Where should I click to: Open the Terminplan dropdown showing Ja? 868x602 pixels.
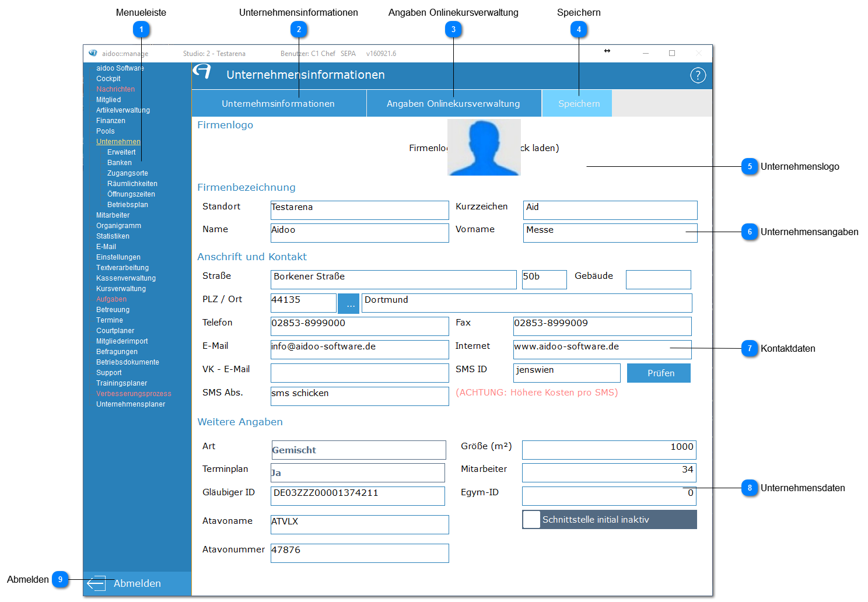click(358, 473)
